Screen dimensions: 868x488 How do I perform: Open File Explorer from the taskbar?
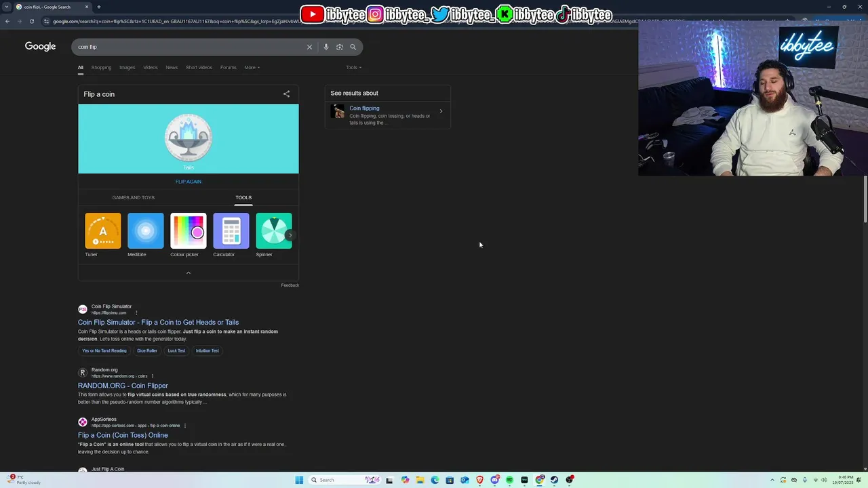tap(420, 480)
